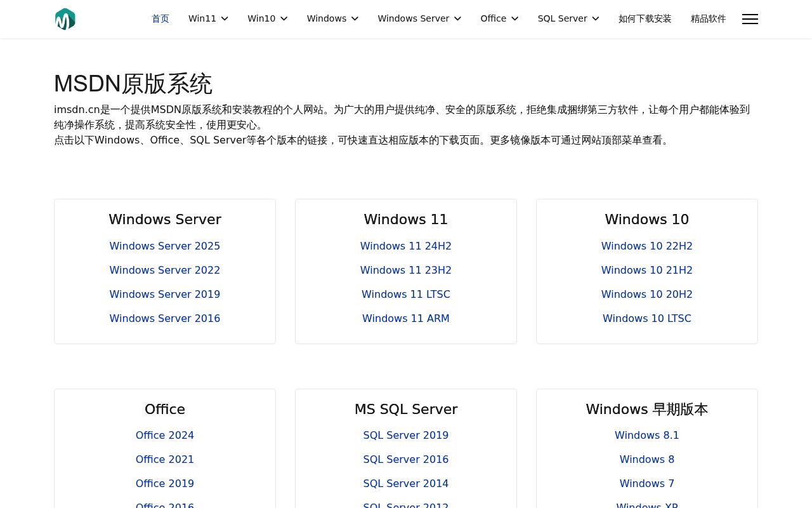This screenshot has width=812, height=508.
Task: Click the imsdn site logo
Action: click(x=65, y=19)
